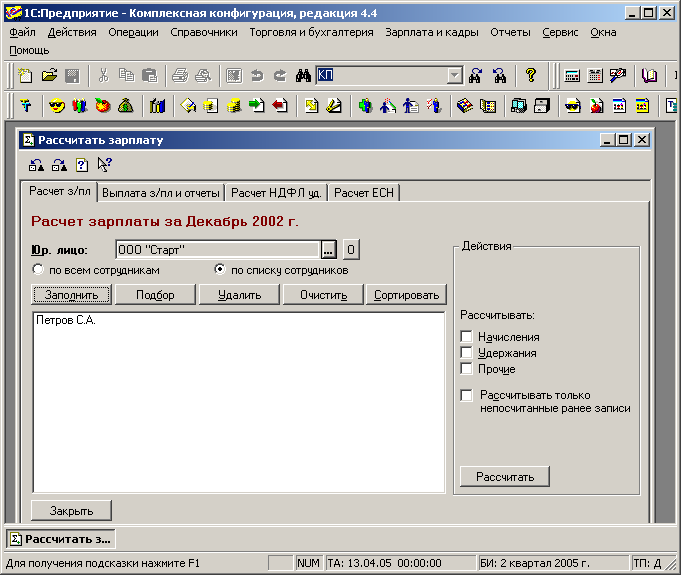Screen dimensions: 681x575
Task: Click the question mark help icon in salary window
Action: point(82,165)
